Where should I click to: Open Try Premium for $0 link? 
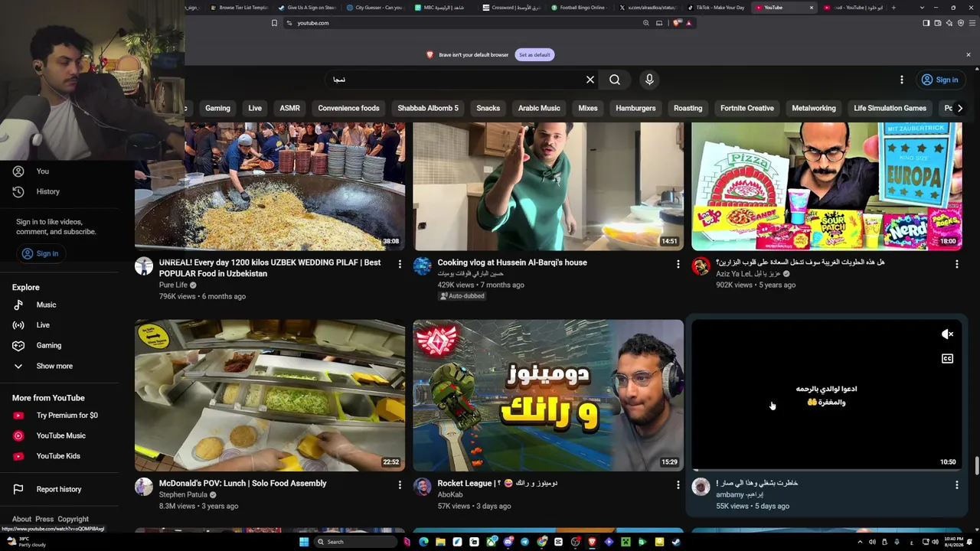click(59, 416)
